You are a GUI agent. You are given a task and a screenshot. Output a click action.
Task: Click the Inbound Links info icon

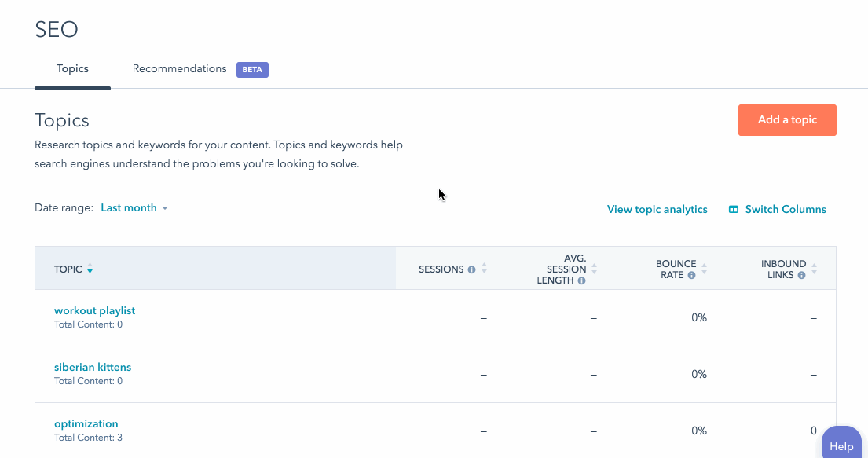click(801, 276)
